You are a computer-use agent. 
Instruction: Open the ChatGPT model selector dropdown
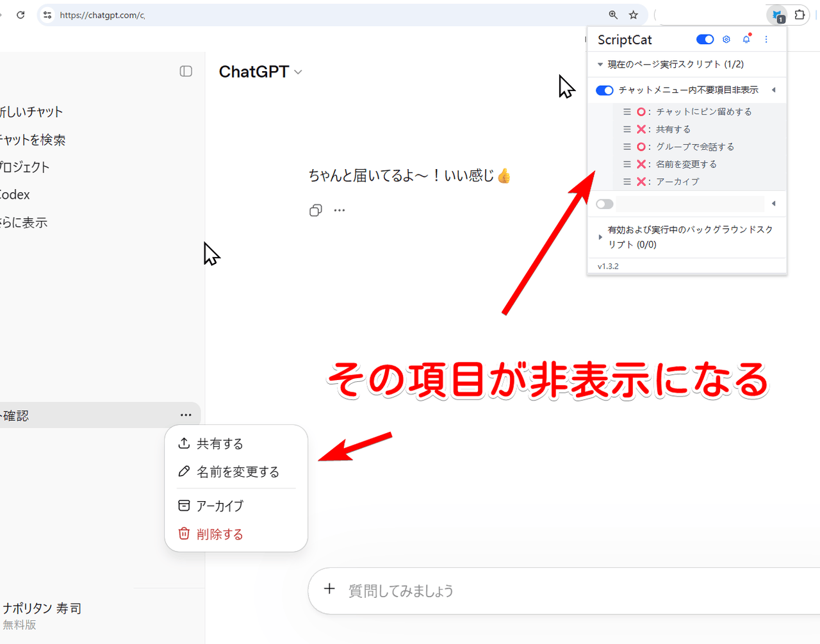pyautogui.click(x=260, y=72)
